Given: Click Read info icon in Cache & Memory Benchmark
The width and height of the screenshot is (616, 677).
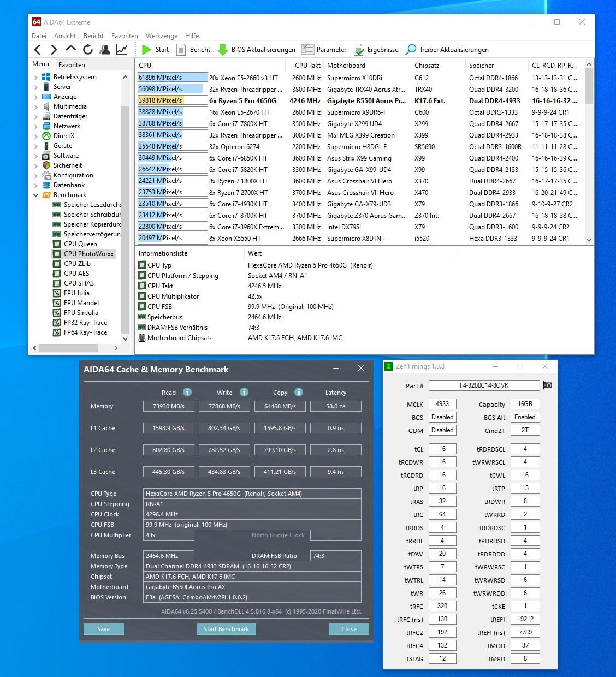Looking at the screenshot, I should click(x=187, y=392).
